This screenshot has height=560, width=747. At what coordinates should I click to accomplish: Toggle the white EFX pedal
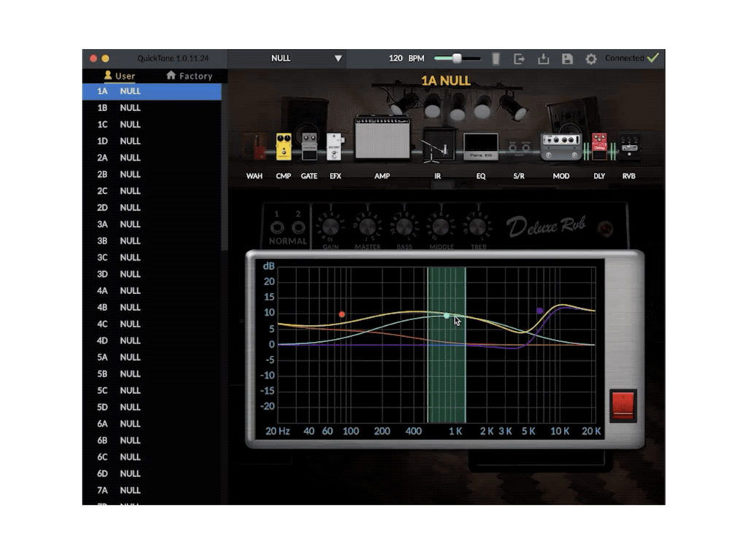point(335,146)
